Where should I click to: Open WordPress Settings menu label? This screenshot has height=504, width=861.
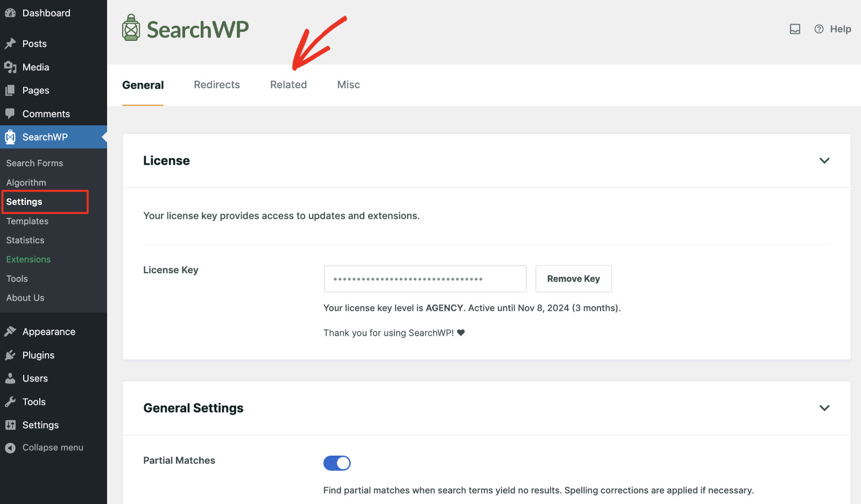tap(40, 425)
